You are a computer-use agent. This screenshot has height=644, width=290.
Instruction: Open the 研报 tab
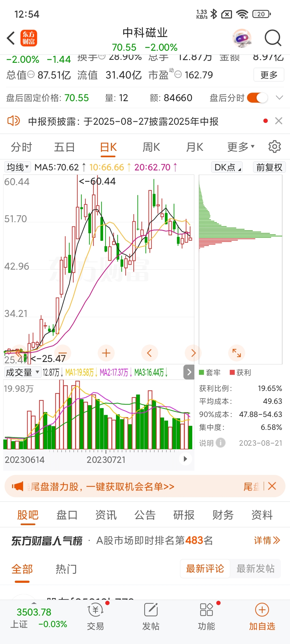(184, 515)
